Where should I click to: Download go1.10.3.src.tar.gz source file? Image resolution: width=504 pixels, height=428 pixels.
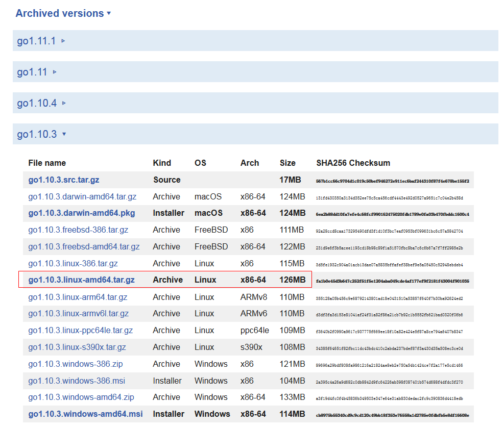(64, 180)
